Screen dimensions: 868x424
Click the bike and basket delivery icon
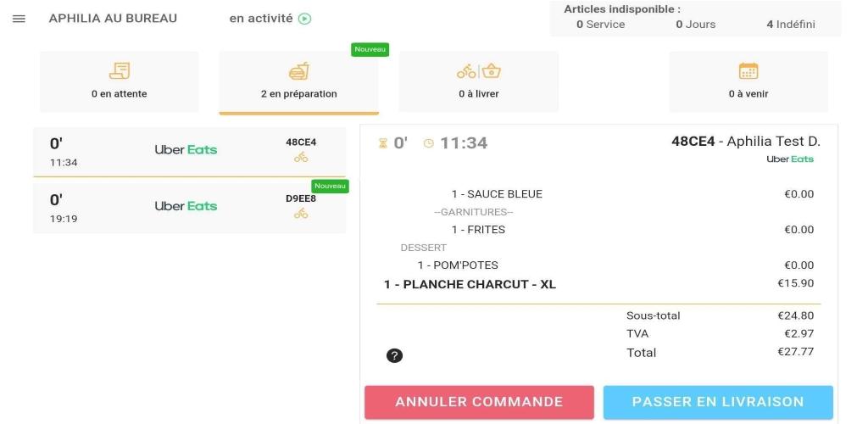tap(479, 71)
